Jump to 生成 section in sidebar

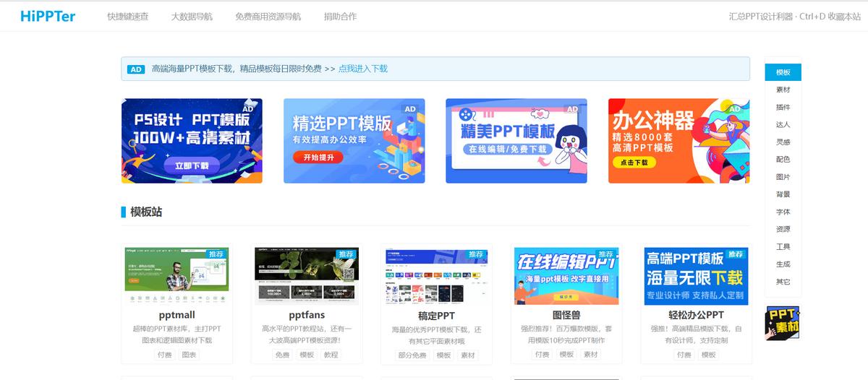783,264
